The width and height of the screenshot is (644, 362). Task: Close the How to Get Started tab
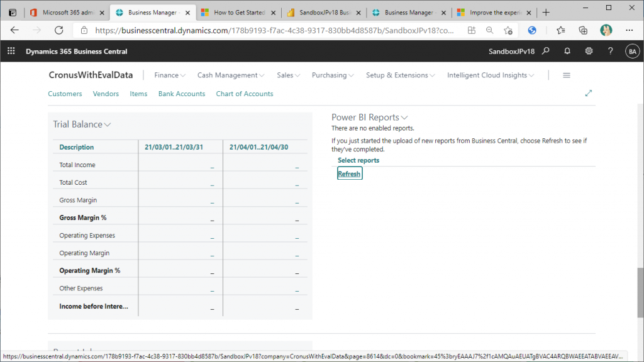click(x=273, y=13)
